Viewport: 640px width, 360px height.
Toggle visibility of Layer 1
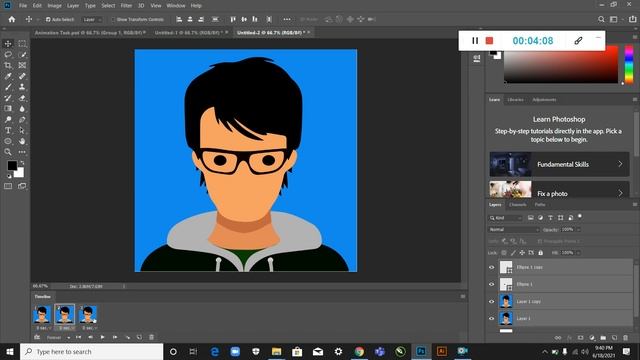491,318
